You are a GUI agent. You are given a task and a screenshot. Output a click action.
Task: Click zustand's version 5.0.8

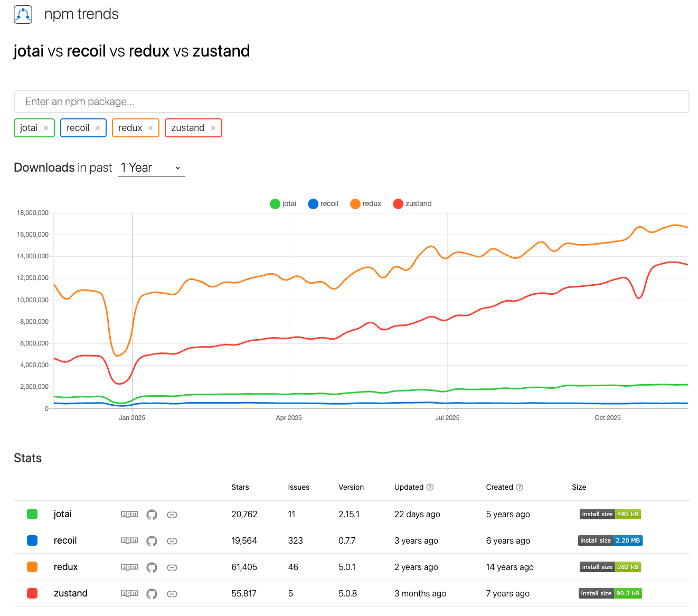click(348, 593)
